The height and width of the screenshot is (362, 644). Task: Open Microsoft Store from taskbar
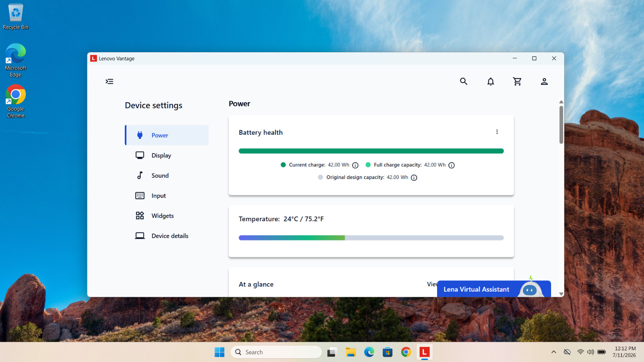pyautogui.click(x=388, y=352)
